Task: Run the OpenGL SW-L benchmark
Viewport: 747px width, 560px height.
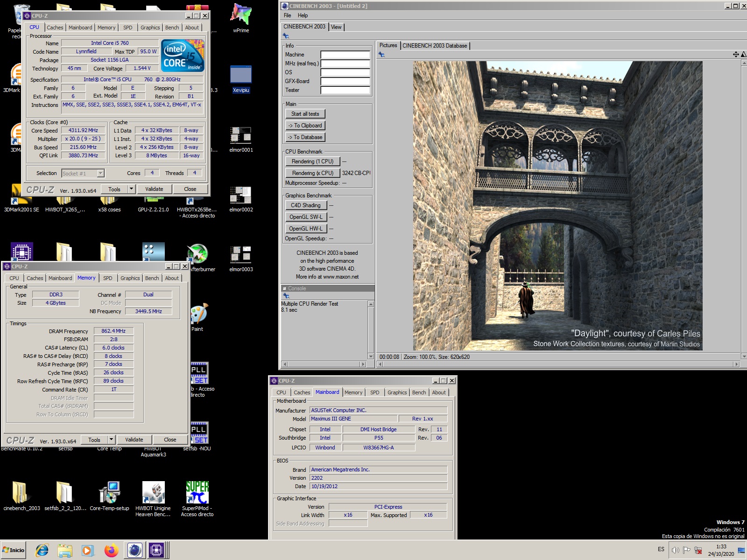Action: (x=305, y=217)
